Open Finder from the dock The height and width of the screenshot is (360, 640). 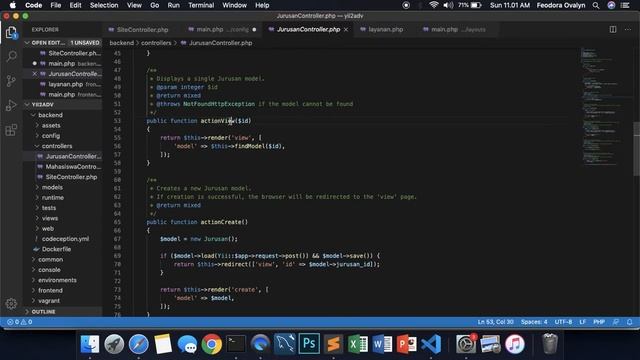(x=89, y=344)
